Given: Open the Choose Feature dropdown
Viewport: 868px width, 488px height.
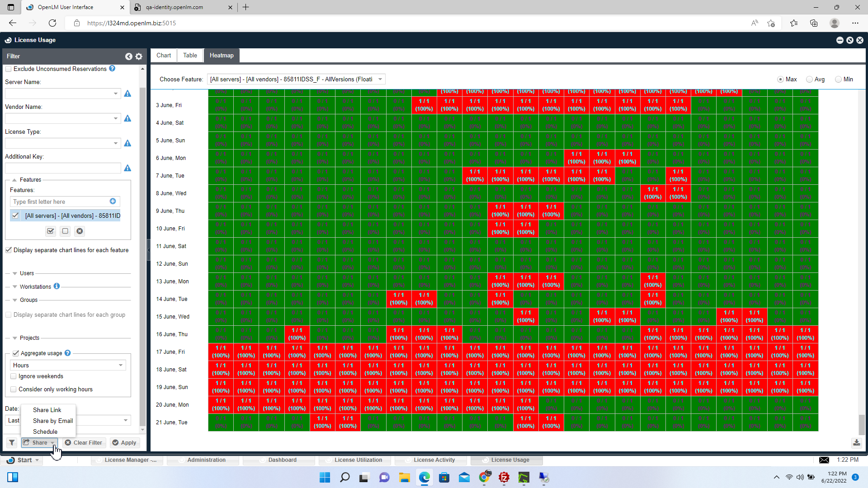Looking at the screenshot, I should [x=296, y=80].
